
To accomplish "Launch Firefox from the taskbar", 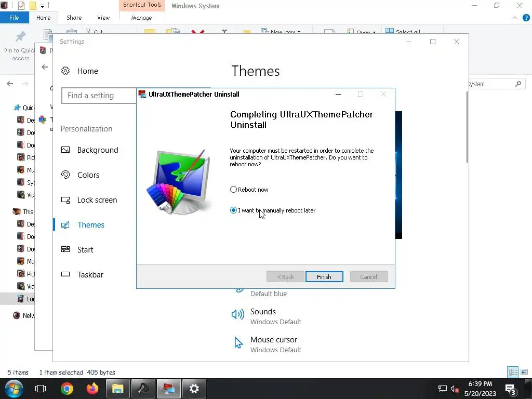I will click(x=92, y=389).
